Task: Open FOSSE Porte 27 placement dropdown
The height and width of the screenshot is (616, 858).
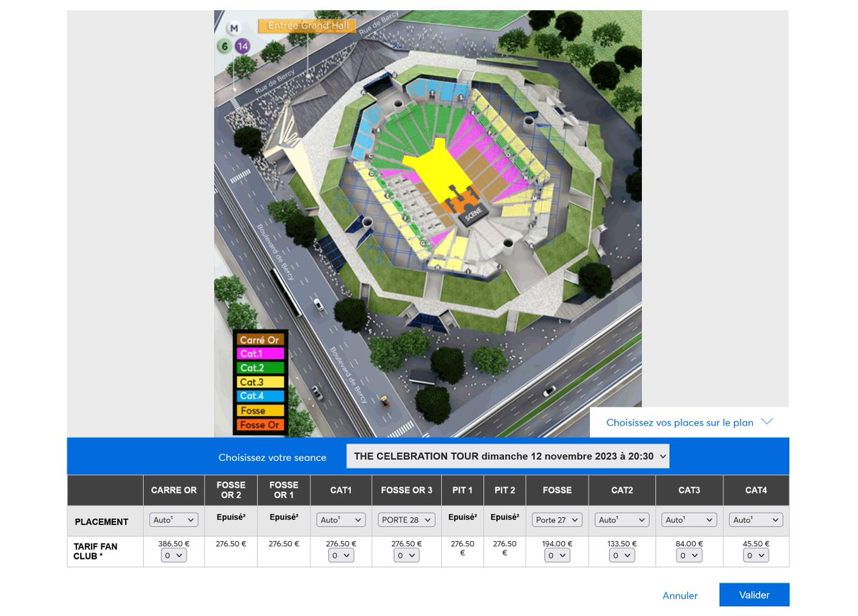Action: click(557, 520)
